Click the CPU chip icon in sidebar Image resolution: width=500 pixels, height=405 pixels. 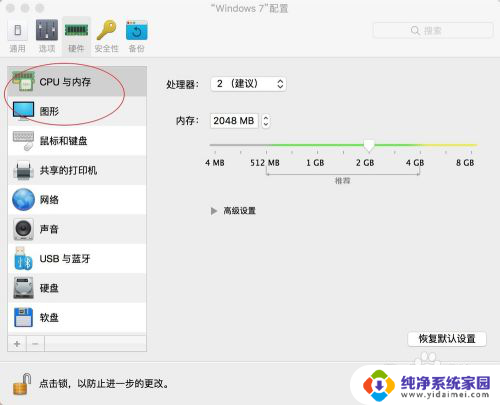(x=23, y=81)
